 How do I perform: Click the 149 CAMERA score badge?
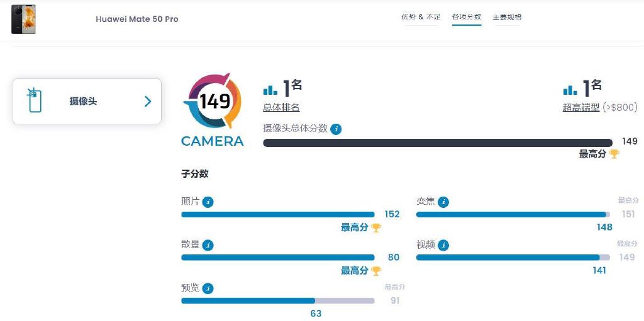tap(213, 109)
